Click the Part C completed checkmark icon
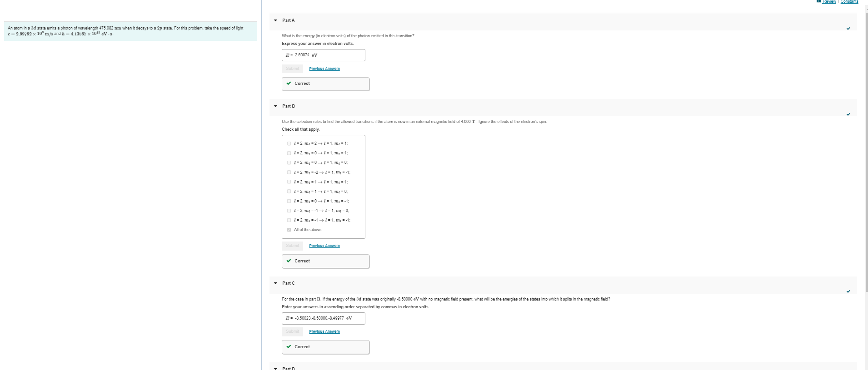Screen dimensions: 868x370 click(x=848, y=291)
